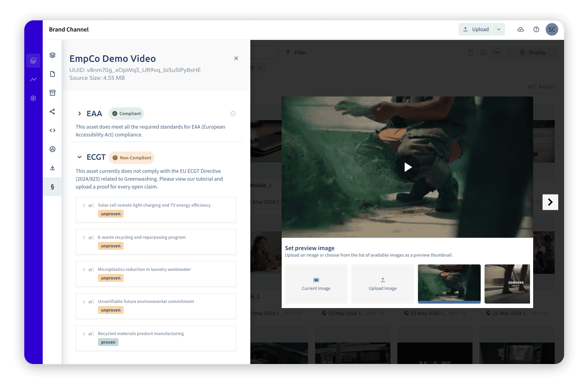The height and width of the screenshot is (384, 588).
Task: Open the three-dots more options menu
Action: (x=497, y=52)
